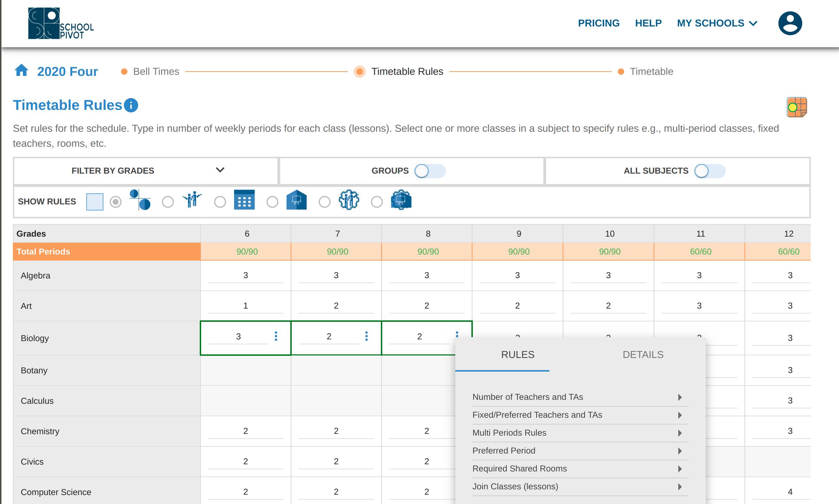Click the split-circle periods rule icon
The height and width of the screenshot is (504, 839).
[x=140, y=200]
